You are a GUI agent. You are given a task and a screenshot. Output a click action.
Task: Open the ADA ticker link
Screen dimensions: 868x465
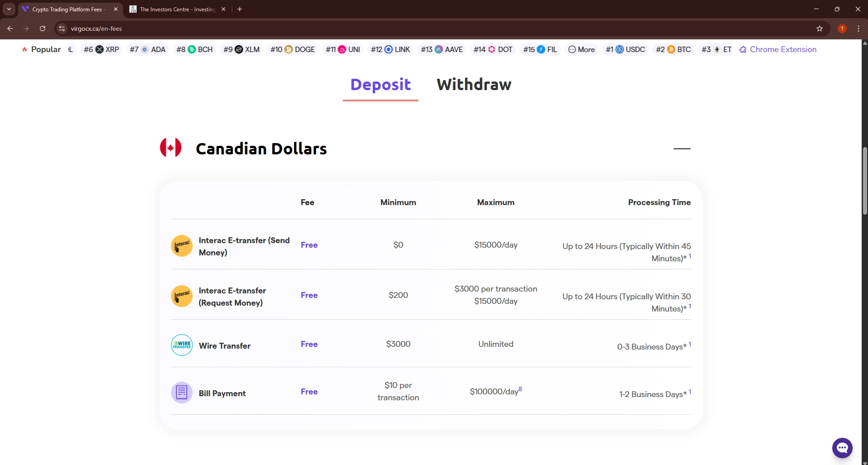[x=147, y=49]
